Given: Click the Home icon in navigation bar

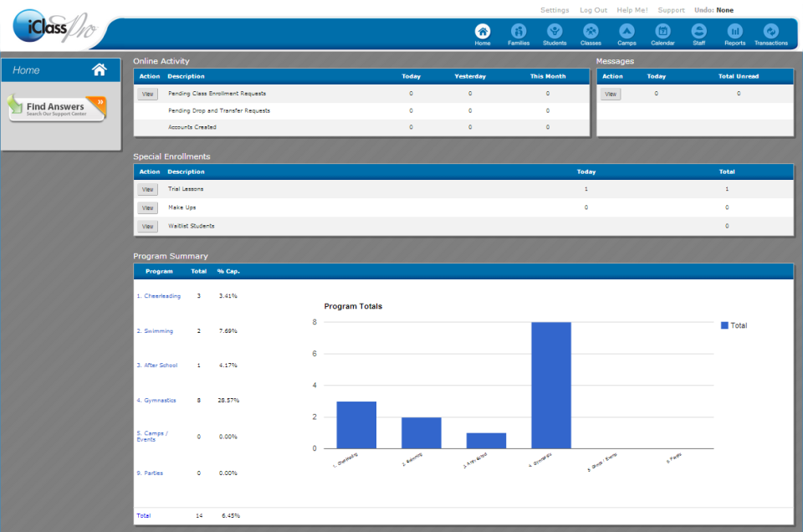Looking at the screenshot, I should tap(483, 31).
